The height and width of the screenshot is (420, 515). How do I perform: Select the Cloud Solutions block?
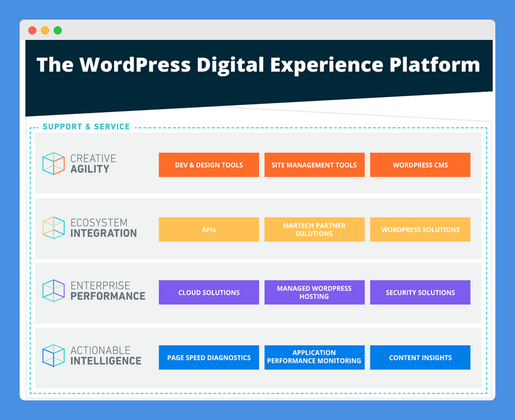(x=209, y=293)
